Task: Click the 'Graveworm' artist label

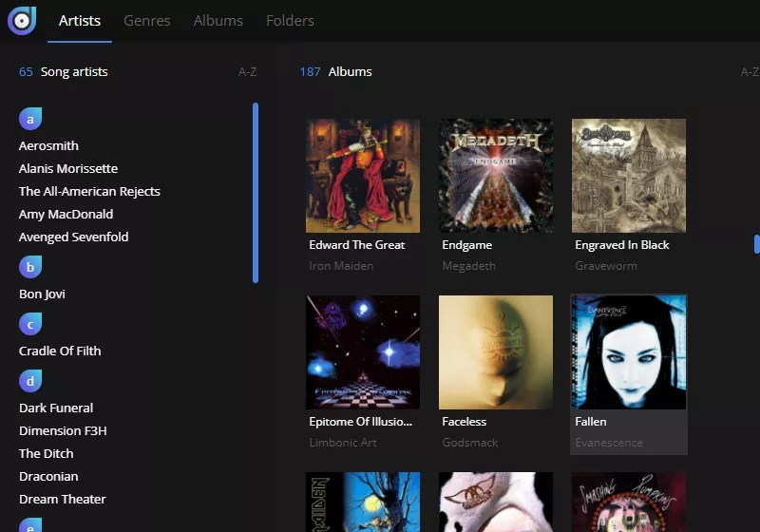Action: [x=606, y=266]
